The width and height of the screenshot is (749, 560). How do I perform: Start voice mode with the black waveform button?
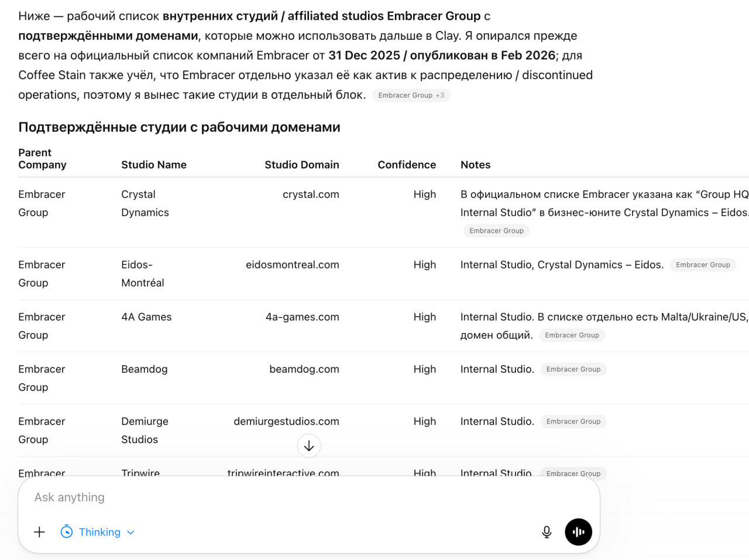(578, 532)
